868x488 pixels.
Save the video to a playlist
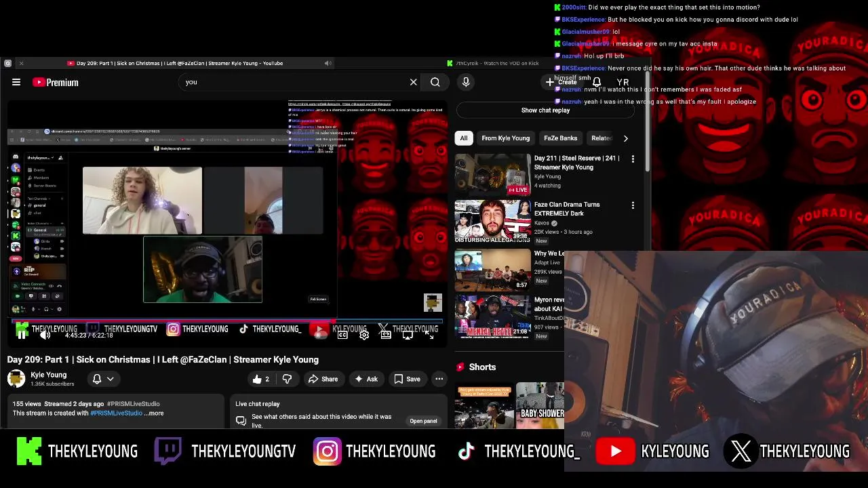(407, 379)
